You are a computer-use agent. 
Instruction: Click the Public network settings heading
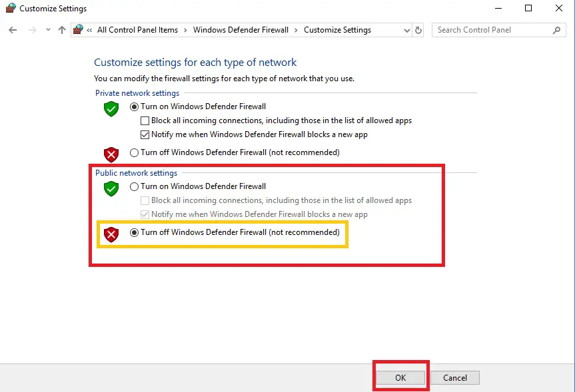136,173
